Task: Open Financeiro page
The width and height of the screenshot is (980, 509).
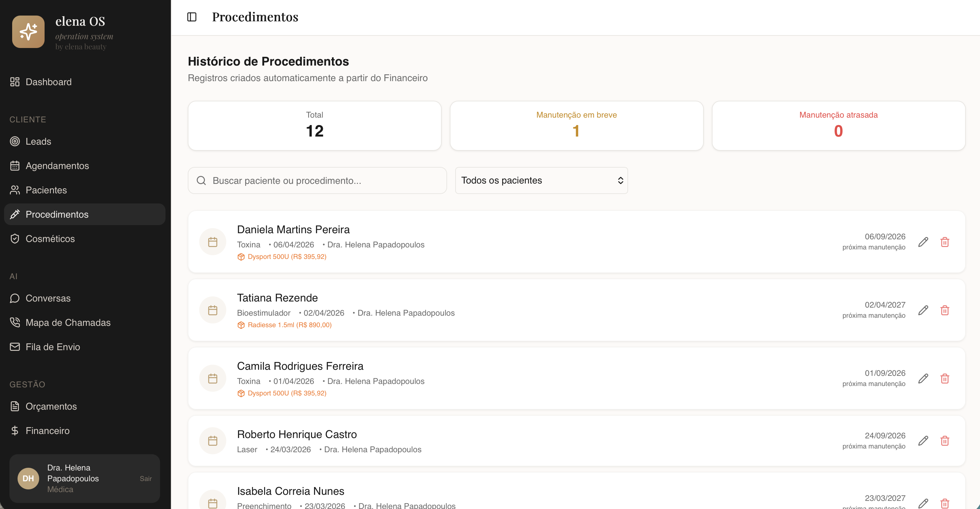Action: coord(84,431)
